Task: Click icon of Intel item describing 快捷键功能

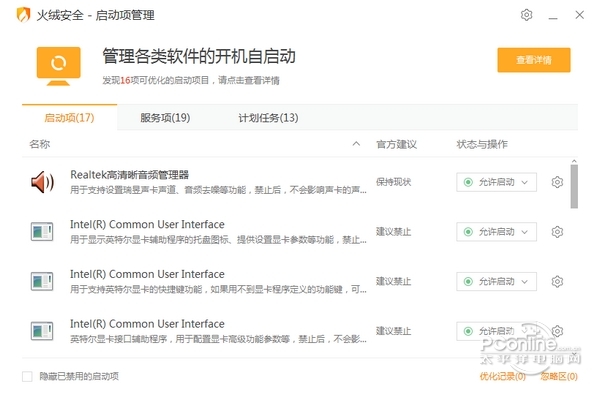Action: click(42, 282)
